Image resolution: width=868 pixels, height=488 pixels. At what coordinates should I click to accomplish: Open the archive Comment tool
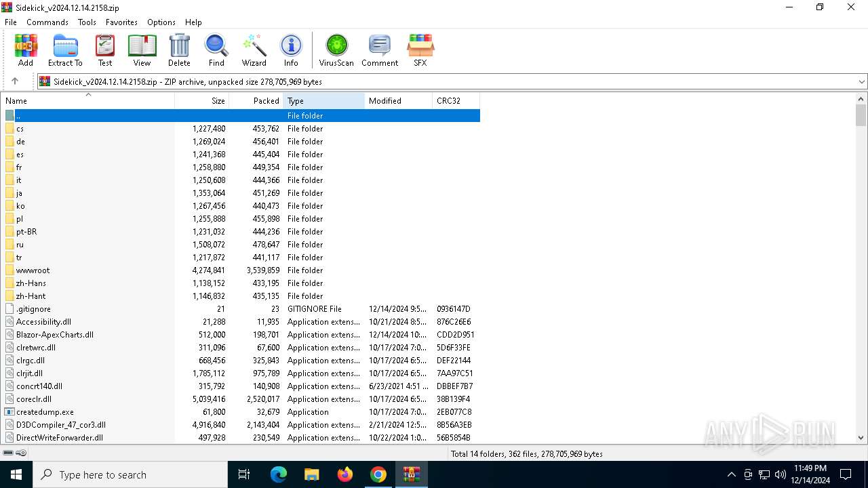tap(380, 51)
